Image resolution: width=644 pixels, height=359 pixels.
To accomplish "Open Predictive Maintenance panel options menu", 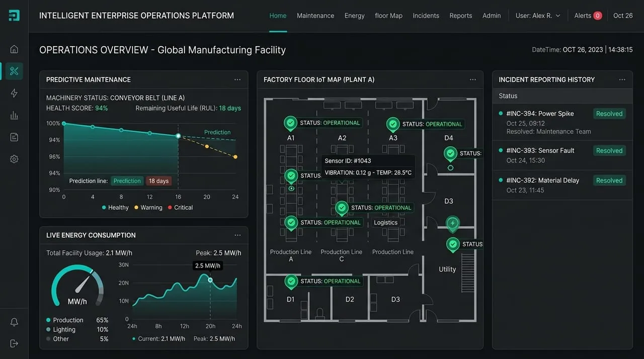I will 237,79.
